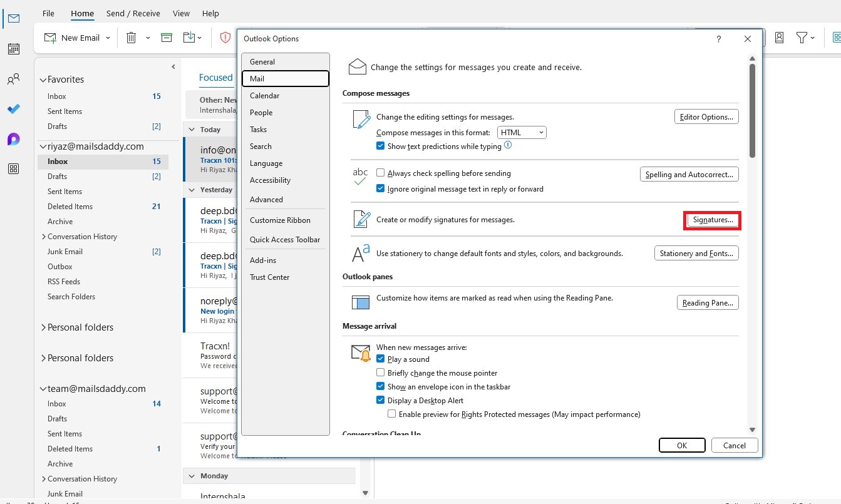Click the info icon beside text predictions
This screenshot has width=841, height=504.
click(508, 145)
